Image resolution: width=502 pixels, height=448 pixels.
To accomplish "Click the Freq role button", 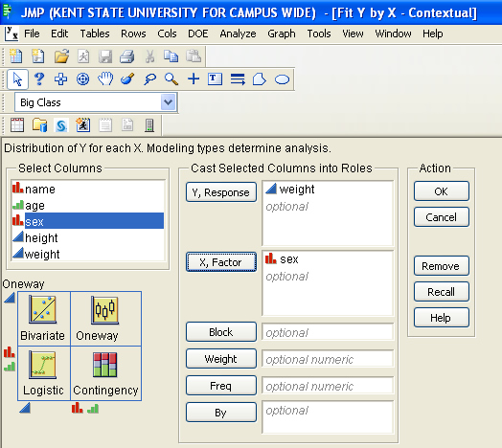I will [x=221, y=386].
